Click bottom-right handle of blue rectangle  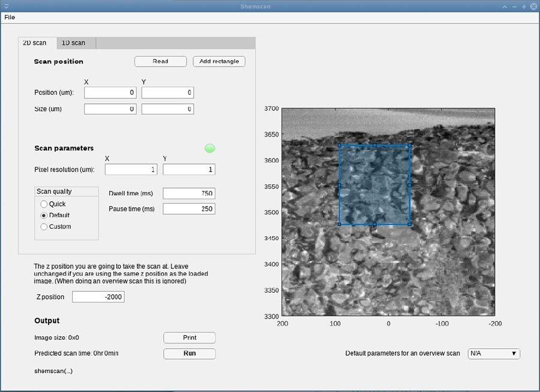pos(410,224)
